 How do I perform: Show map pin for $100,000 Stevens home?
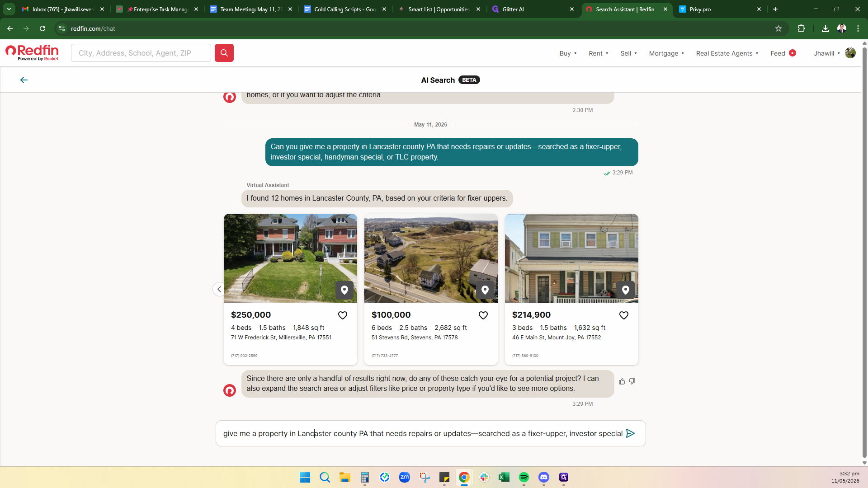[485, 290]
